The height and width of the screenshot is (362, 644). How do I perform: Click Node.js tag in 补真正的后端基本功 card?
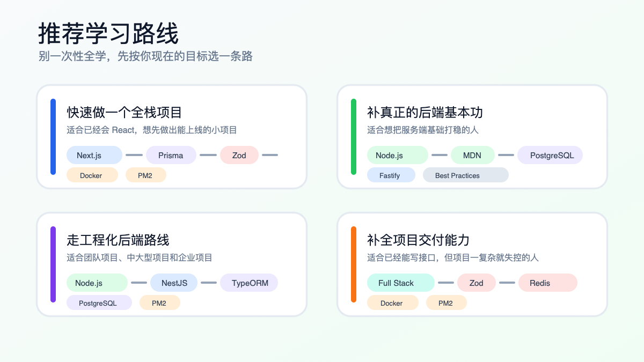pos(398,155)
